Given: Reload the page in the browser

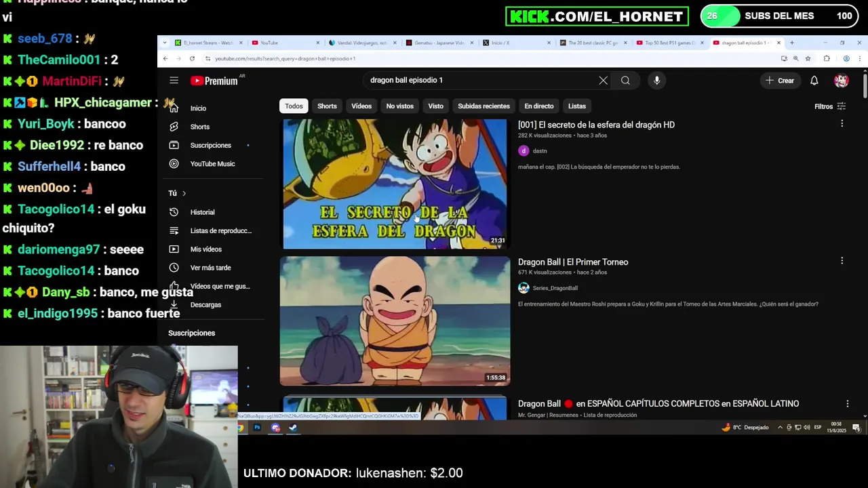Looking at the screenshot, I should [x=192, y=59].
